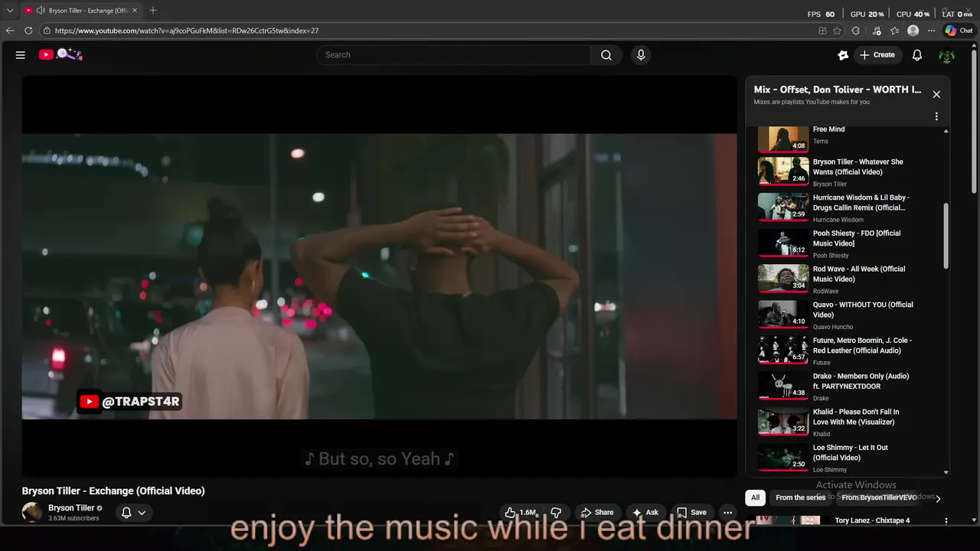Open three-dot menu for Tory Lanez Chixtape 4
The image size is (980, 551).
point(946,520)
